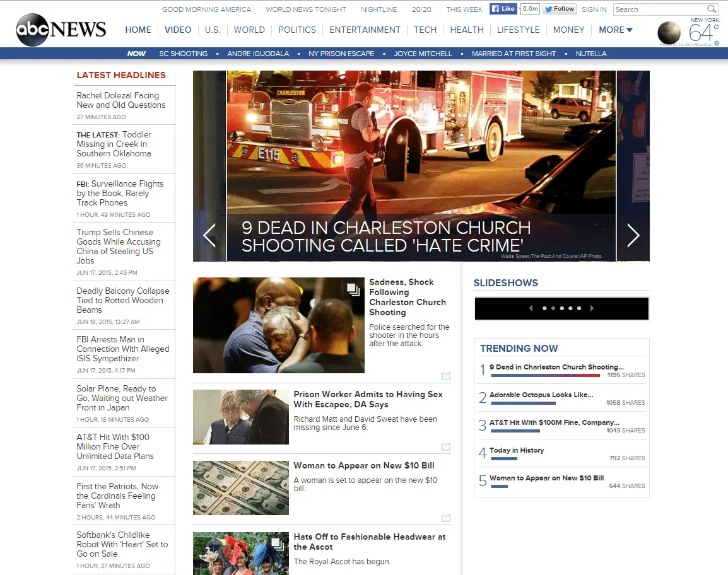Open World News Tonight link
This screenshot has height=575, width=728.
pyautogui.click(x=305, y=9)
